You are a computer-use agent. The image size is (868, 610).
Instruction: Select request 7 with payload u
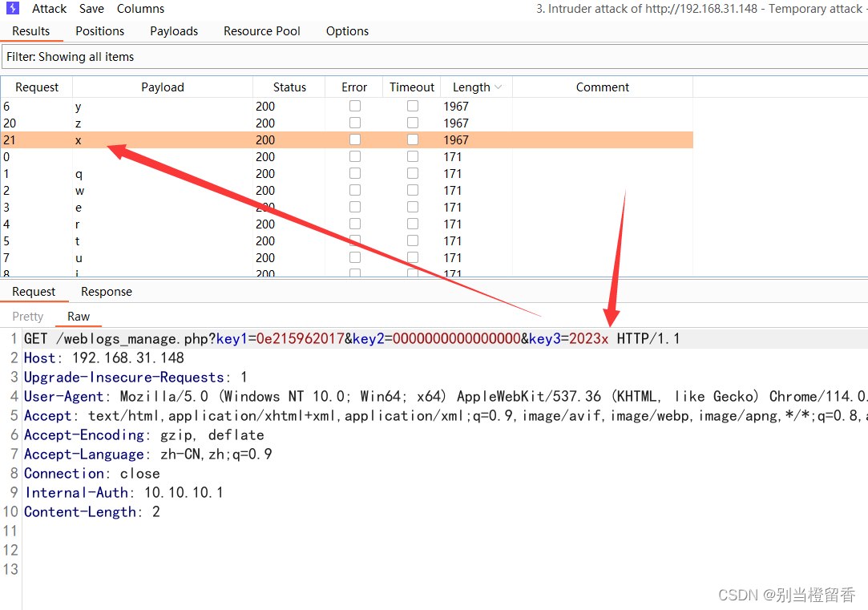[x=346, y=258]
